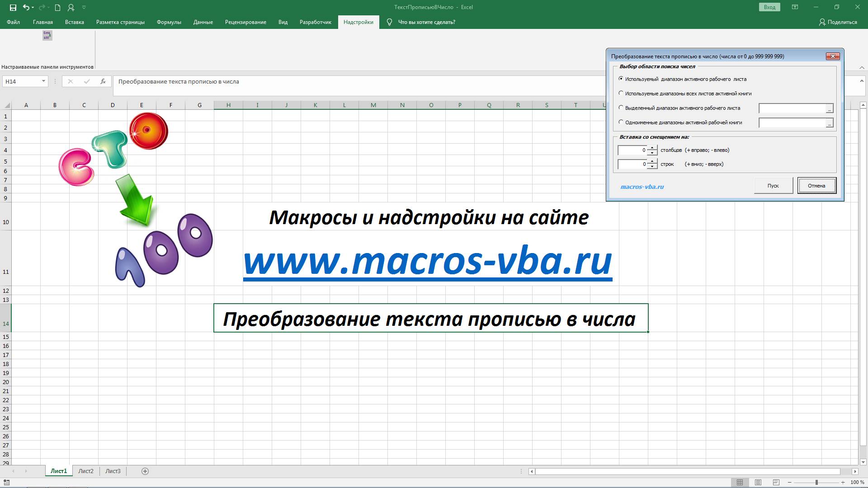Open the Формулы ribbon tab

pyautogui.click(x=169, y=22)
